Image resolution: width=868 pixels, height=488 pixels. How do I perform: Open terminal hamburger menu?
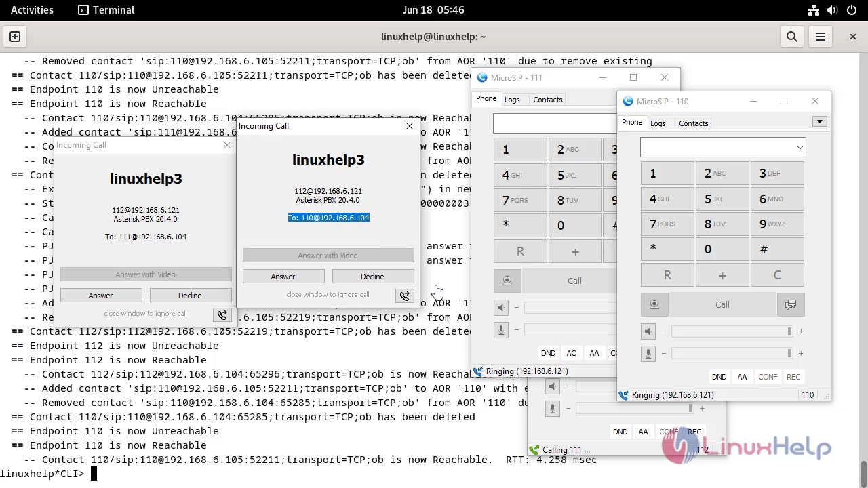coord(821,37)
